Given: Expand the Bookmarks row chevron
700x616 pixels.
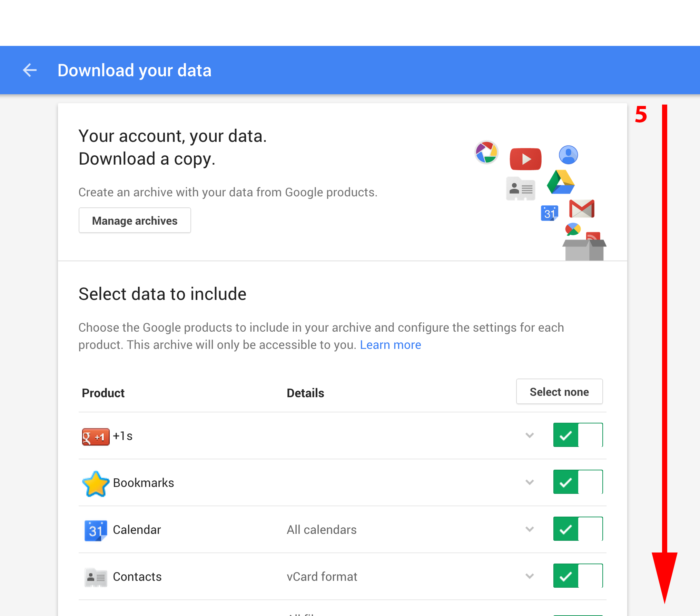Looking at the screenshot, I should [x=530, y=482].
